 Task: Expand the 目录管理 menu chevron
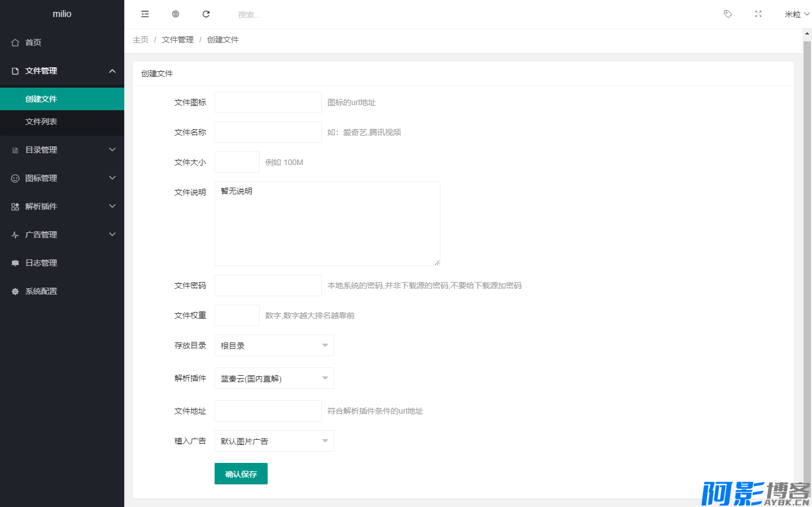click(x=112, y=150)
